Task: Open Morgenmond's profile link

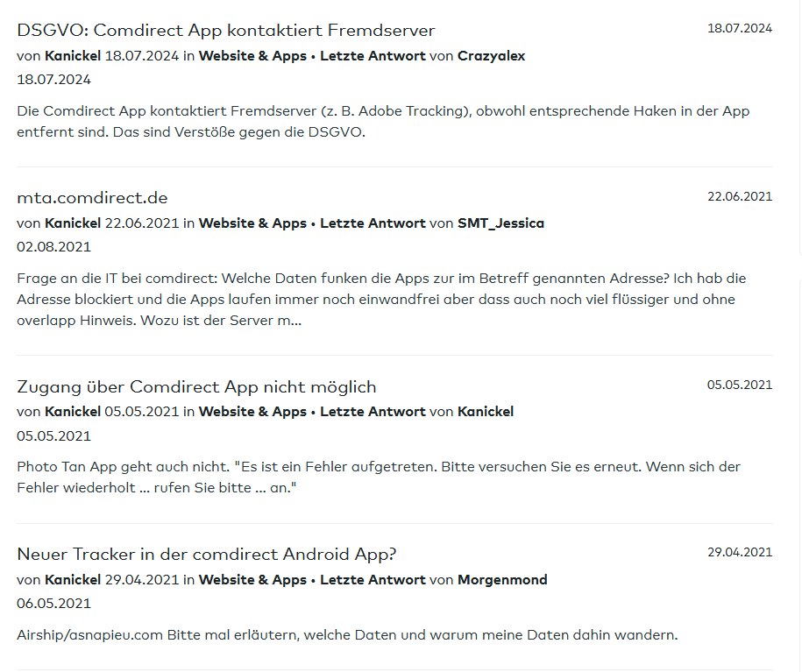Action: (502, 580)
